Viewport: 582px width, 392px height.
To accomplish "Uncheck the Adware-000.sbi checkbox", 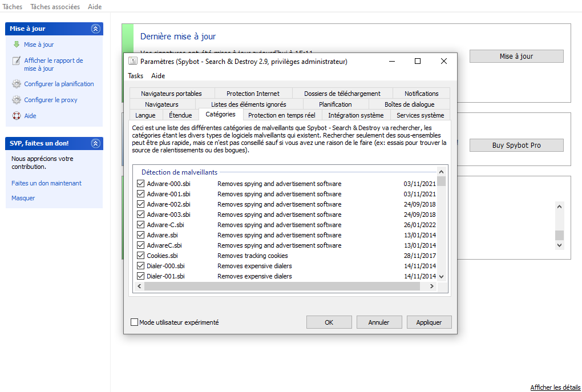I will (x=141, y=184).
